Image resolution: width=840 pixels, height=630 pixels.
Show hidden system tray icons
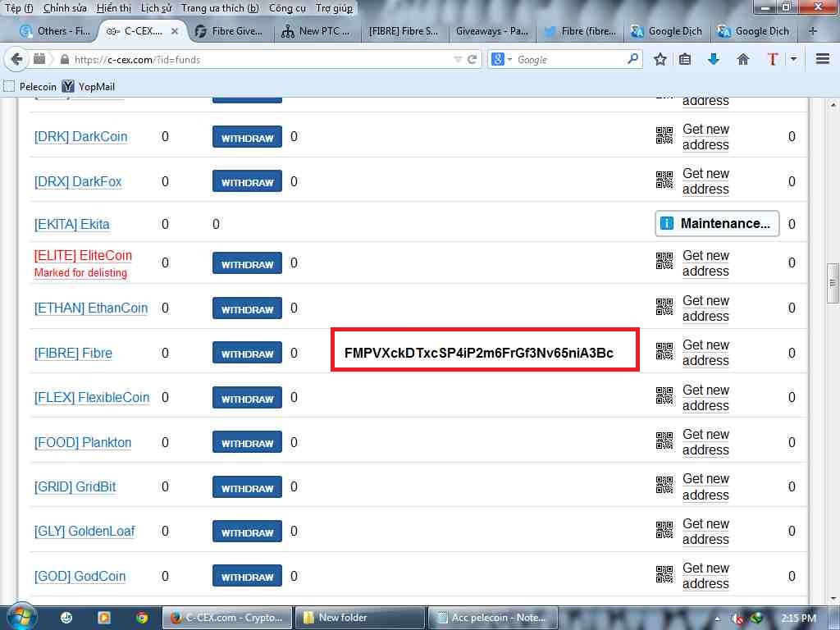717,619
